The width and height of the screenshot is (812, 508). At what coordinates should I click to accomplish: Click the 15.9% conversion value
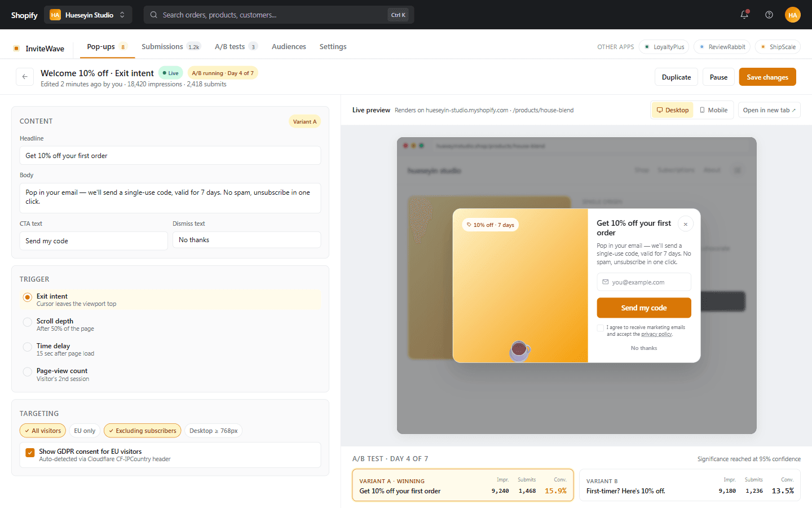555,491
